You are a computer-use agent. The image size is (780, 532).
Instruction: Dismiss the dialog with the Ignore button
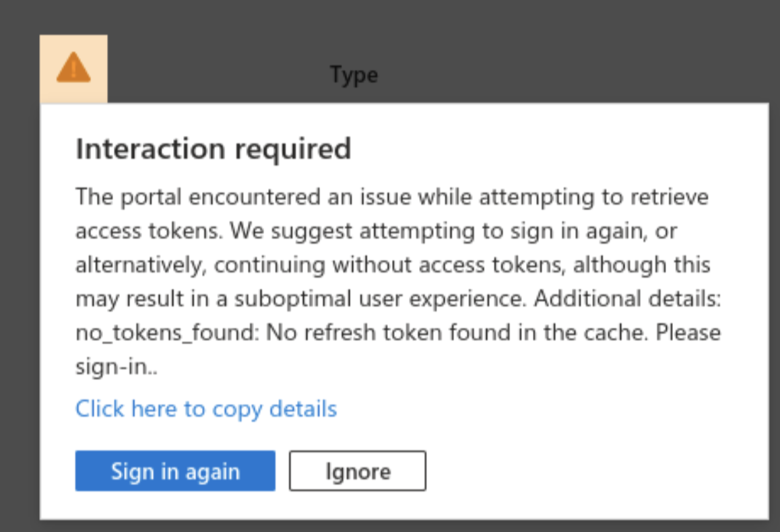(x=358, y=471)
